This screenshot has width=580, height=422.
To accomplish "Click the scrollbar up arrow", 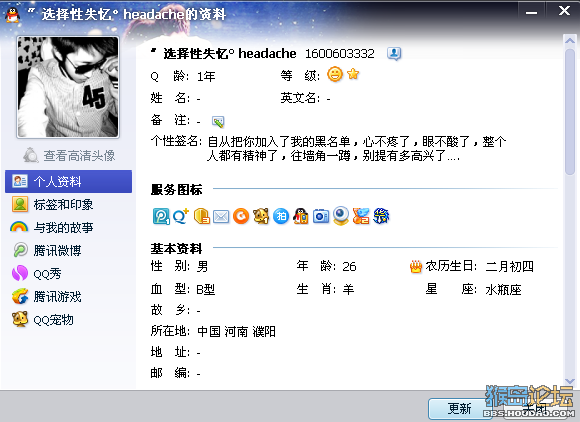I will (570, 40).
